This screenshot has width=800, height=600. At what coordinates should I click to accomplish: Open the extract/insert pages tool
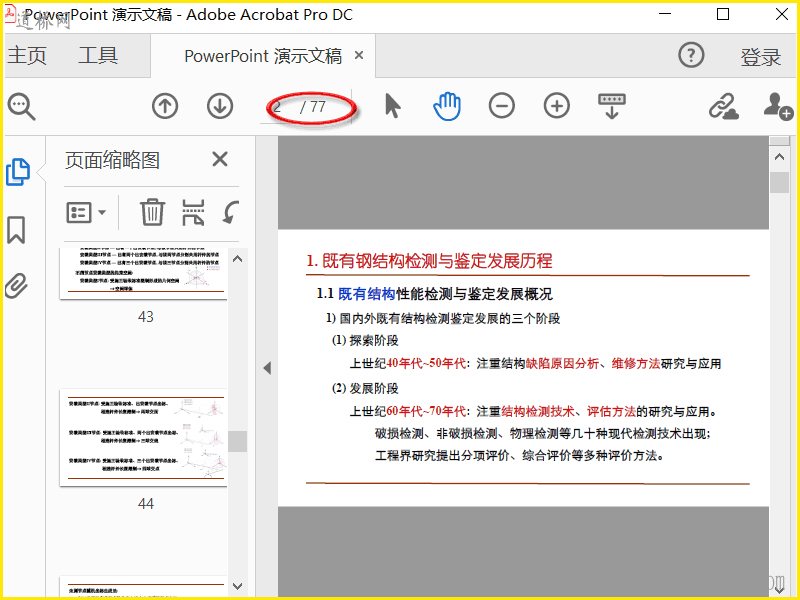coord(193,212)
